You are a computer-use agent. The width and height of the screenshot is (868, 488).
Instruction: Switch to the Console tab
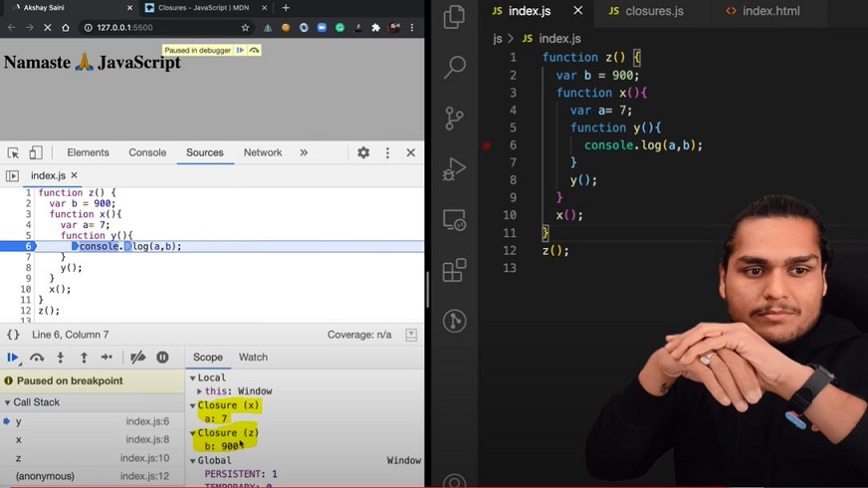click(x=147, y=152)
